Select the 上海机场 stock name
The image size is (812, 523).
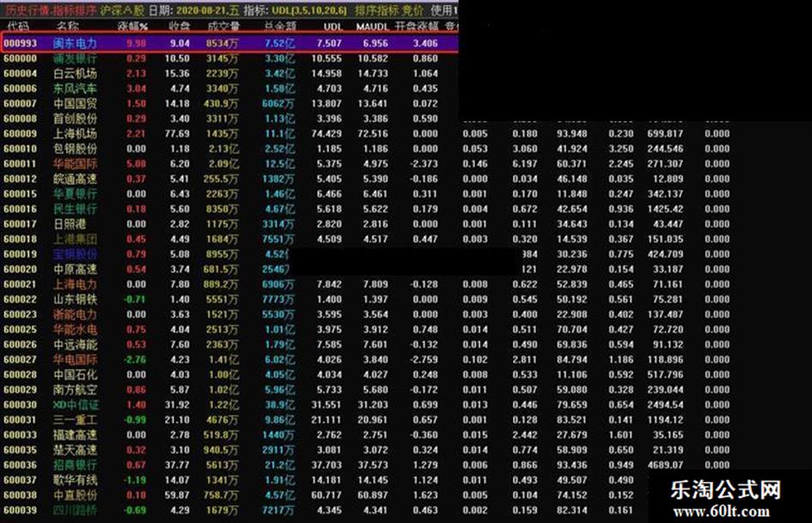click(75, 134)
